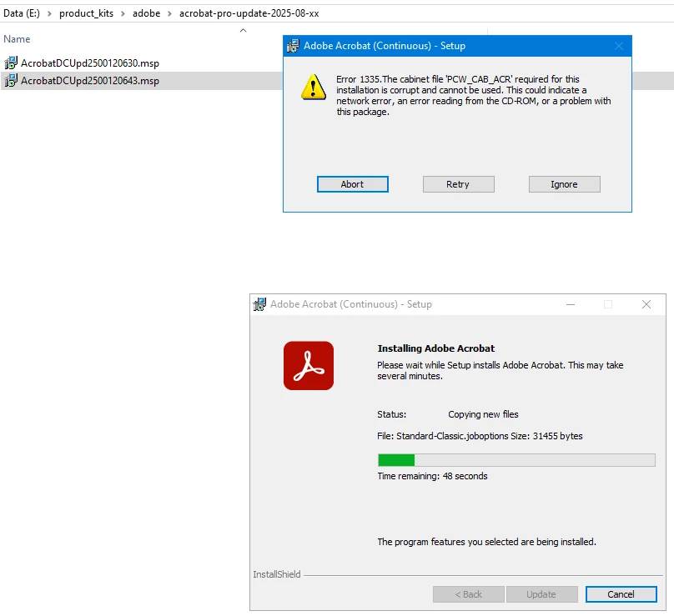Expand chevron after Data (E:) breadcrumb
674x616 pixels.
pyautogui.click(x=49, y=13)
